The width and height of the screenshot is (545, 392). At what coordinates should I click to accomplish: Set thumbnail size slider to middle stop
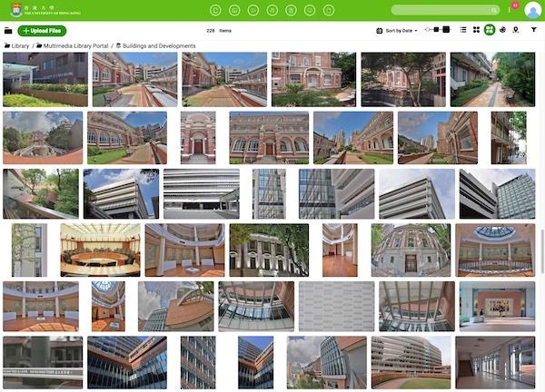(436, 30)
